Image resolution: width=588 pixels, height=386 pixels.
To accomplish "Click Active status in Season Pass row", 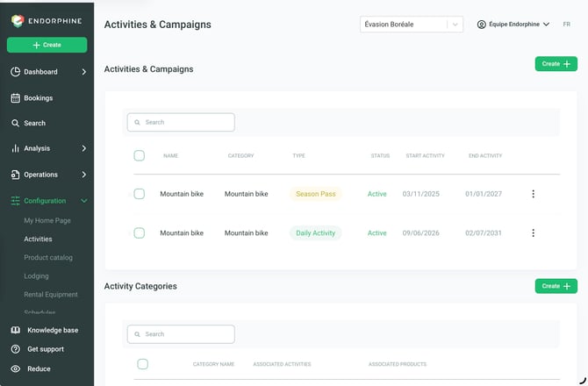I will (376, 194).
